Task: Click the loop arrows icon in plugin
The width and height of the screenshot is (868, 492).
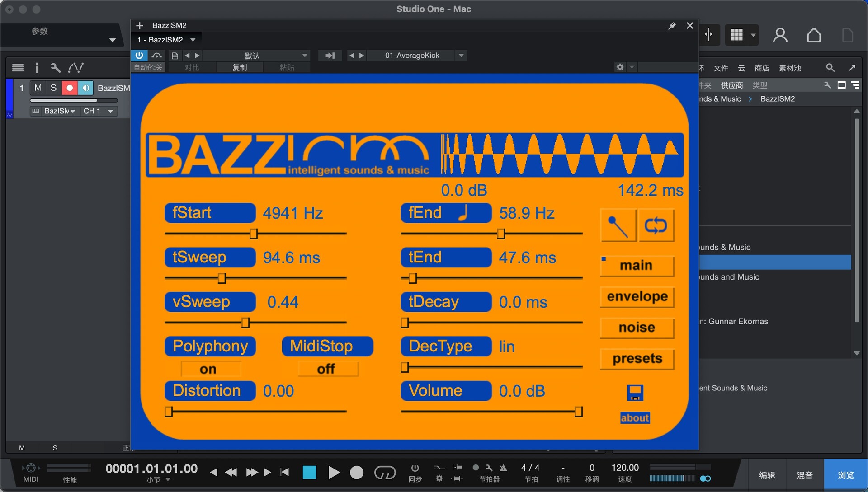Action: click(x=656, y=225)
